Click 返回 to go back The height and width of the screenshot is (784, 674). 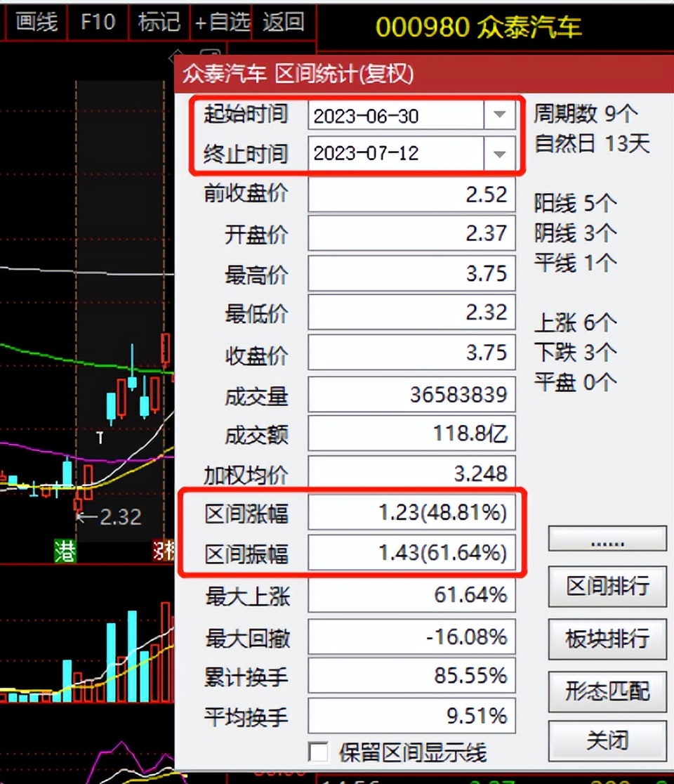point(284,22)
